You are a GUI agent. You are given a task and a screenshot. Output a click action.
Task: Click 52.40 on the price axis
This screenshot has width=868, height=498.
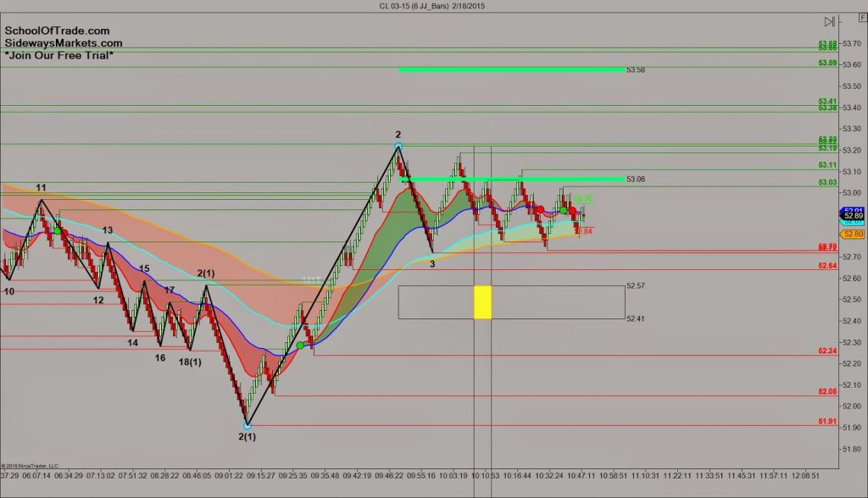tap(851, 321)
